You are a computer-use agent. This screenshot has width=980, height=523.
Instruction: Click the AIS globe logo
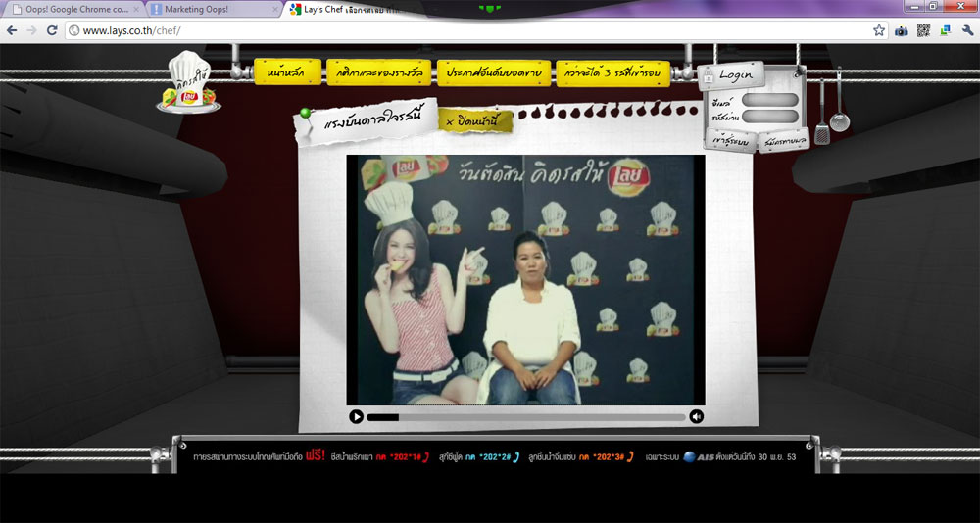click(x=689, y=456)
